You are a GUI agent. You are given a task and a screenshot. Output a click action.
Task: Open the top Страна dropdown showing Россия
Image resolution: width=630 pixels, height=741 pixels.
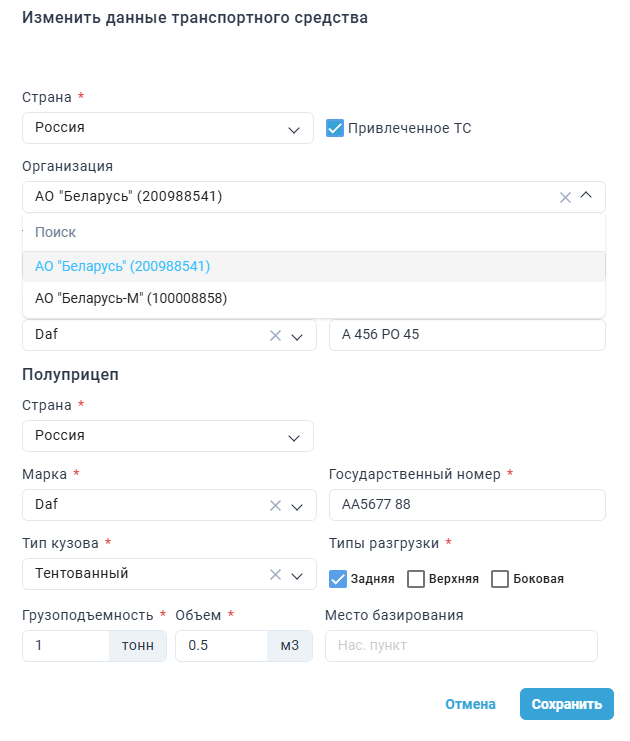pos(168,128)
